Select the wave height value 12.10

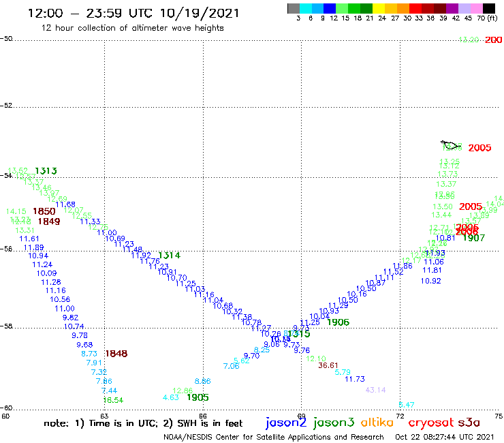pyautogui.click(x=316, y=358)
